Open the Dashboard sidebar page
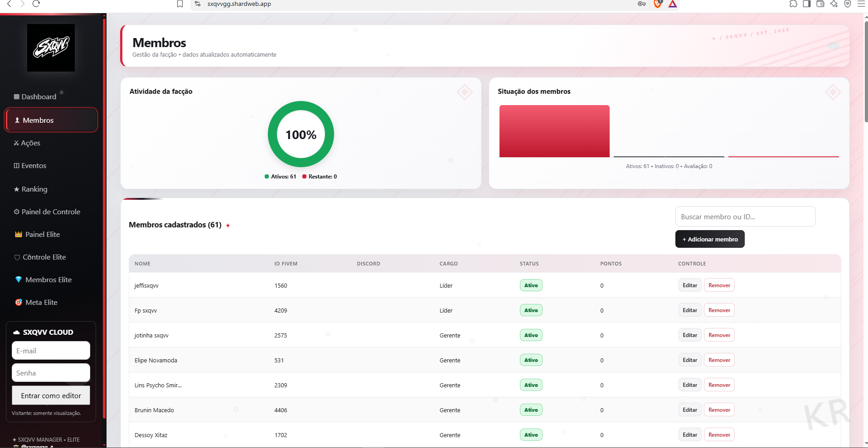Image resolution: width=868 pixels, height=448 pixels. 35,96
